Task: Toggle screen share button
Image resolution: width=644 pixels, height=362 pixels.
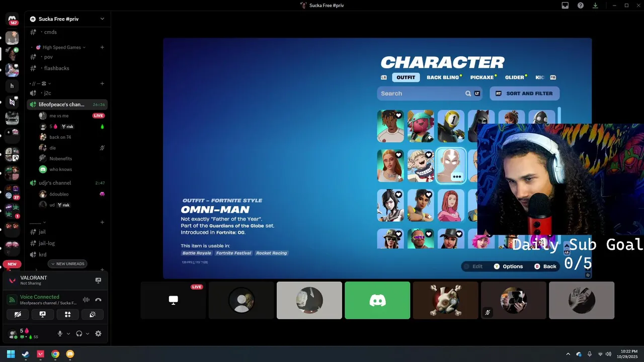Action: (42, 314)
